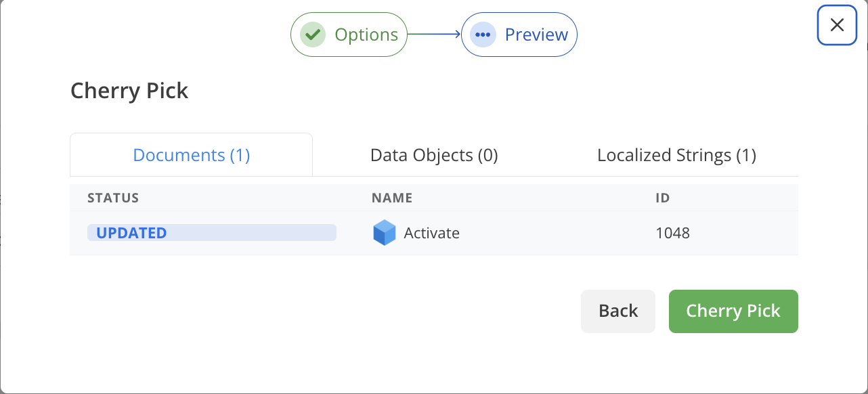
Task: Click the STATUS column header
Action: click(113, 198)
